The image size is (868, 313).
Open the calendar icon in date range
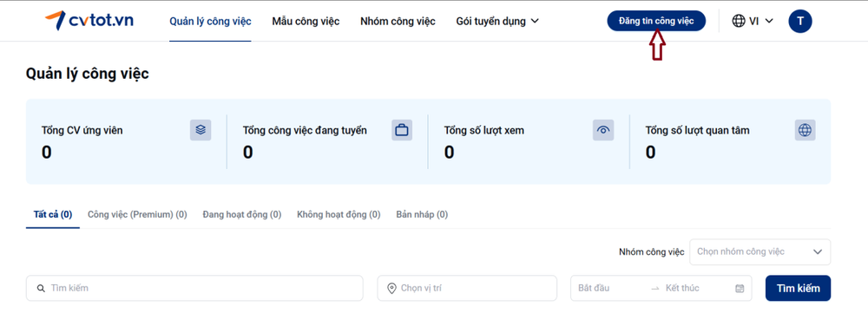(x=740, y=288)
